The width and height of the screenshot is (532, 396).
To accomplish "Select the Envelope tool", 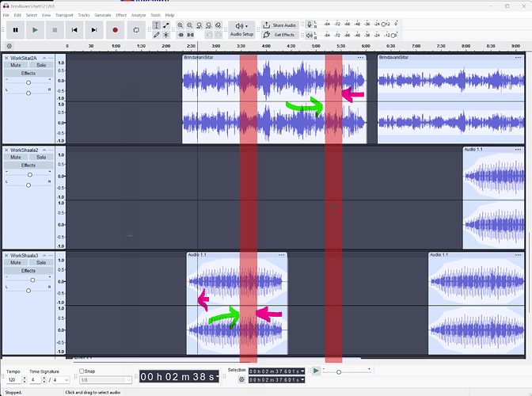I will [x=166, y=25].
